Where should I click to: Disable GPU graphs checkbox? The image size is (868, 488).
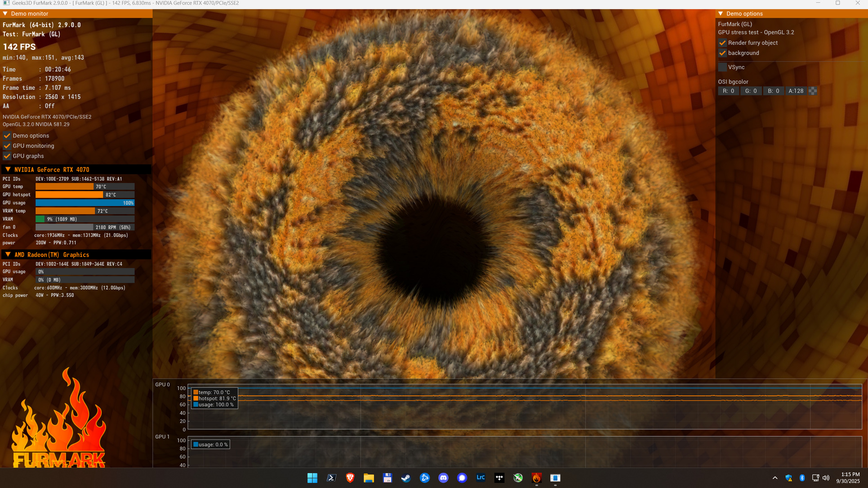[7, 156]
